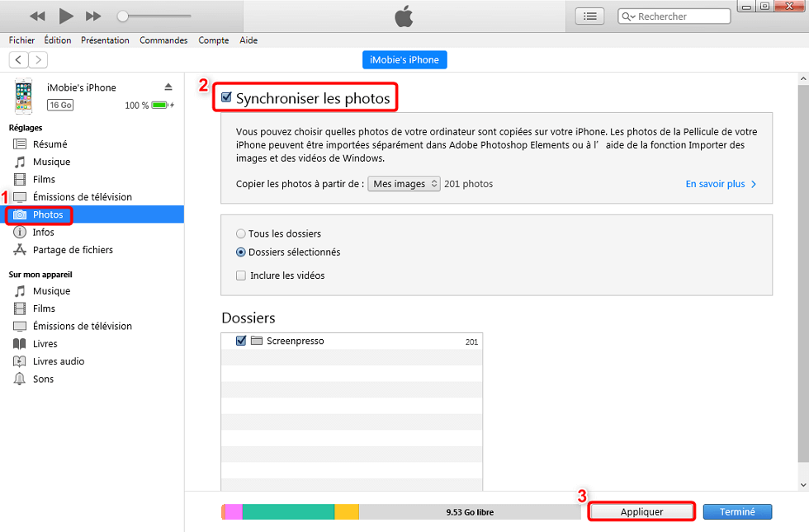Select Tous les dossiers radio button
Screen dimensions: 809x532
[240, 233]
